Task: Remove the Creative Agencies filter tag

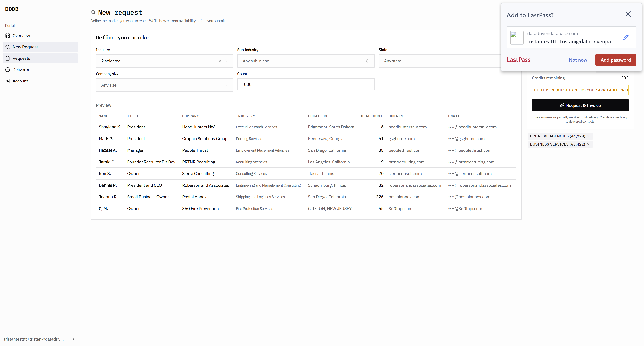Action: 588,136
